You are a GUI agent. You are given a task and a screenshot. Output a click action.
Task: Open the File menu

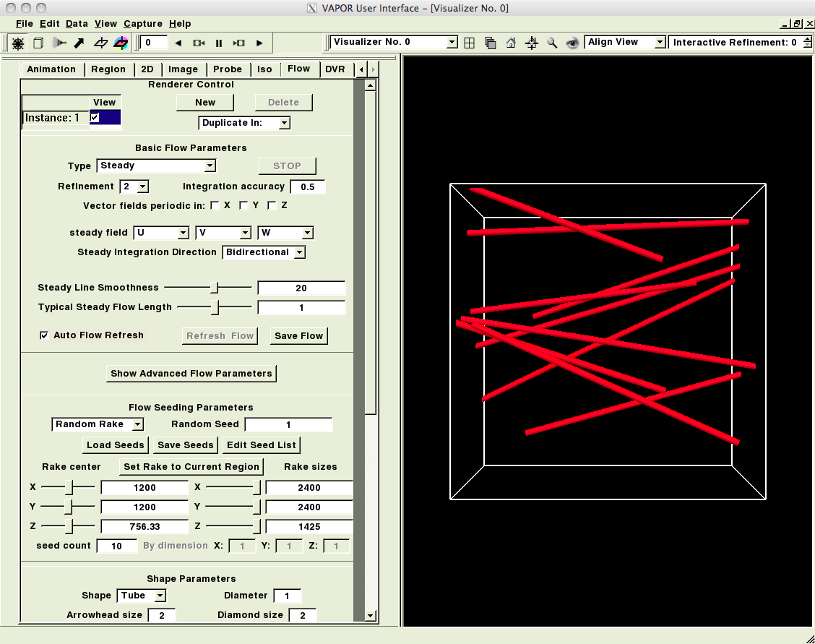[25, 24]
